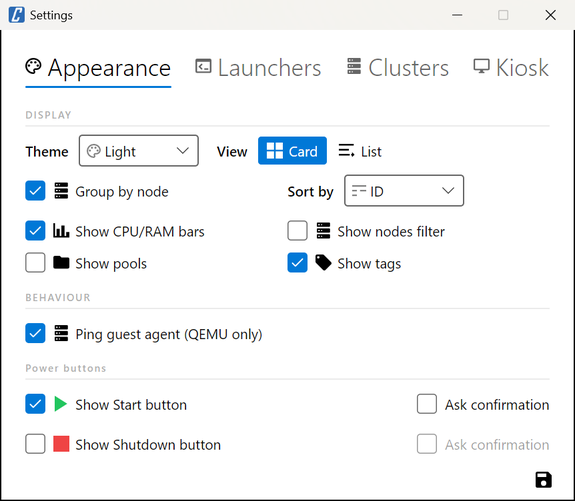This screenshot has height=501, width=575.
Task: Switch to the Launchers tab
Action: 258,68
